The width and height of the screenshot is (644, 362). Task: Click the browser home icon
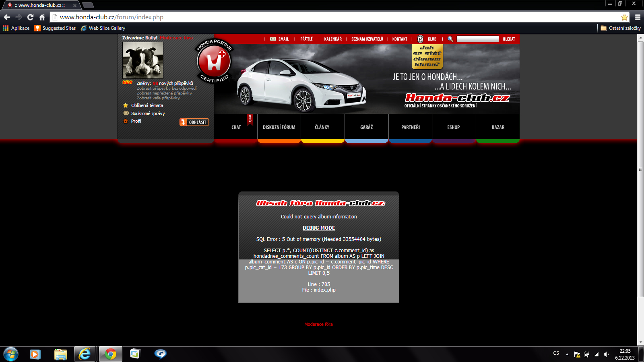click(x=42, y=17)
